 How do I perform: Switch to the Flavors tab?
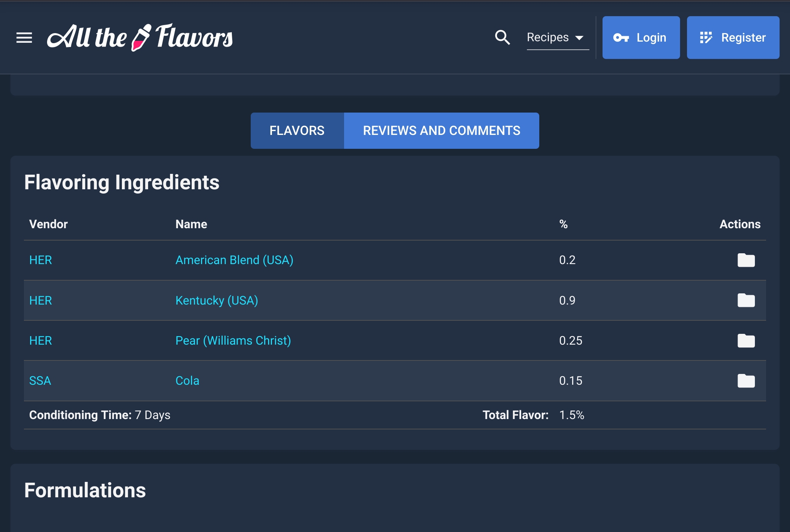click(x=297, y=131)
